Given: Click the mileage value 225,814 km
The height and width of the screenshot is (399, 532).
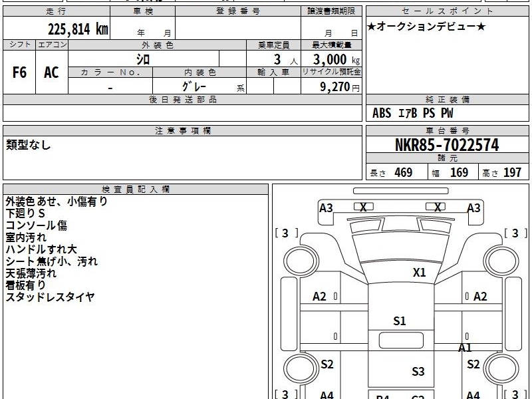Looking at the screenshot, I should 78,29.
